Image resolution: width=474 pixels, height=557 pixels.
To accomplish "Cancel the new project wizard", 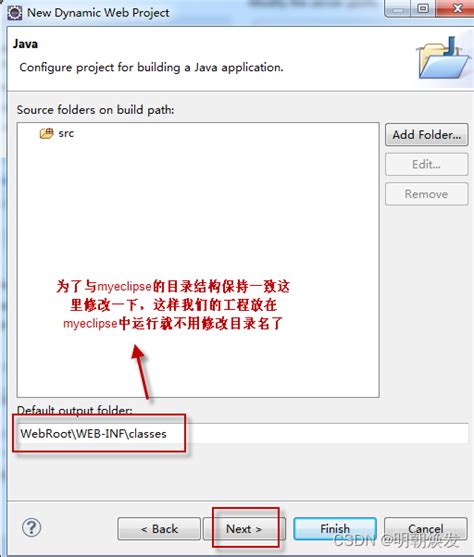I will point(426,529).
